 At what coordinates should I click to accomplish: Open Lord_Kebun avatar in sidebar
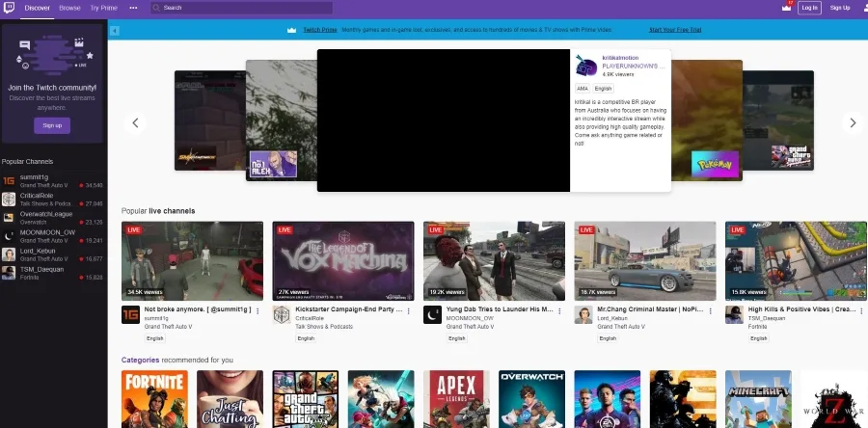pyautogui.click(x=9, y=254)
